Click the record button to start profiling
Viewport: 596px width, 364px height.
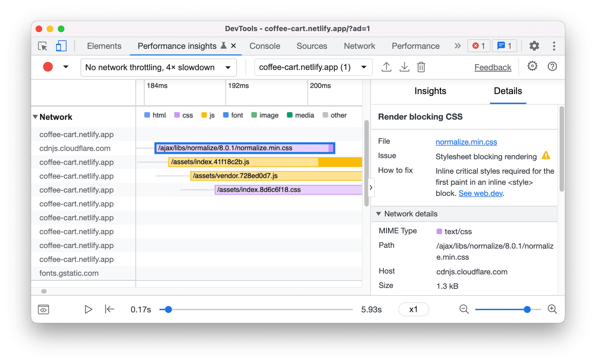pos(47,67)
